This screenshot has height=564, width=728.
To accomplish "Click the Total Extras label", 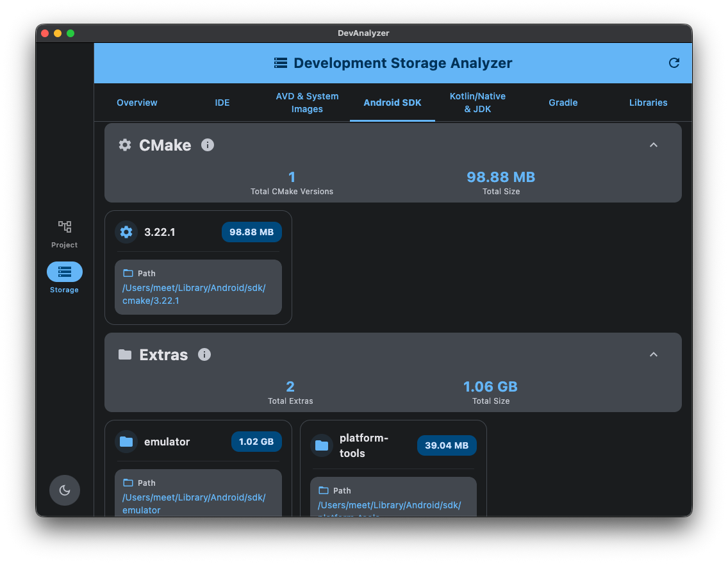I will 290,401.
